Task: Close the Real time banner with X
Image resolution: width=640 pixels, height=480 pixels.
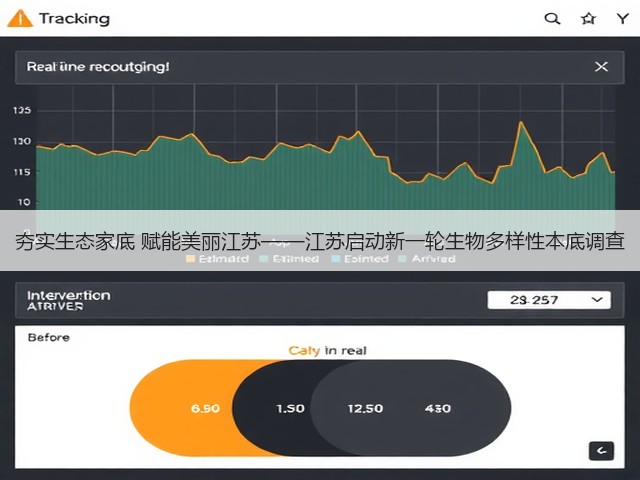Action: [601, 67]
